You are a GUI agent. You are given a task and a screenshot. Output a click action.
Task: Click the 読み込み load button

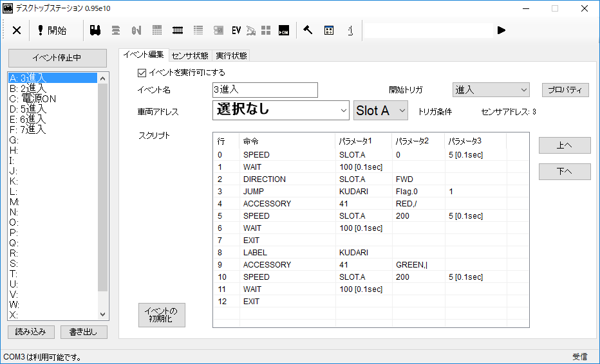pos(31,332)
